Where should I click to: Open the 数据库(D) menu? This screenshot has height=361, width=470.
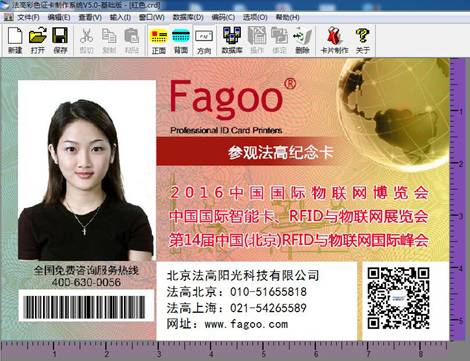(x=188, y=17)
